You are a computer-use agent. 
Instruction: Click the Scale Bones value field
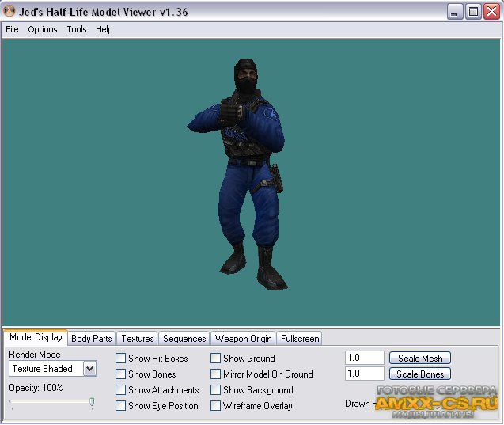coord(365,374)
